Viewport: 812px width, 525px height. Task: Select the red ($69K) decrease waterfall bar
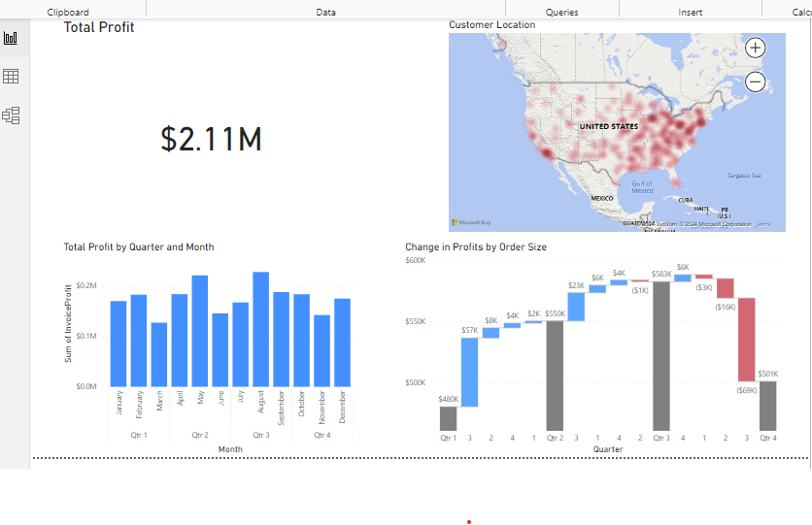point(746,340)
